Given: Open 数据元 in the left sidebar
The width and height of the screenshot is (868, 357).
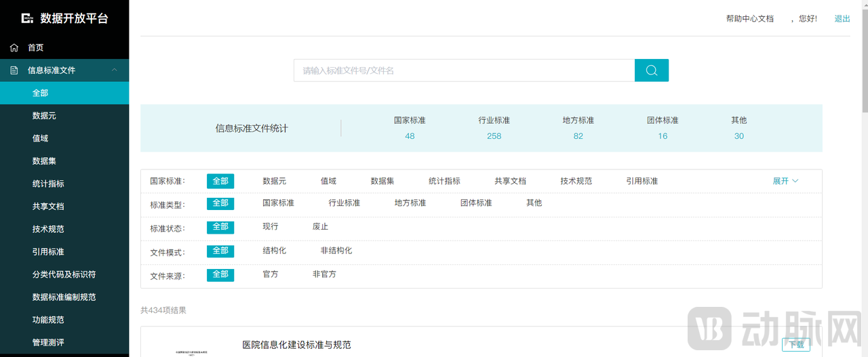Looking at the screenshot, I should click(44, 116).
